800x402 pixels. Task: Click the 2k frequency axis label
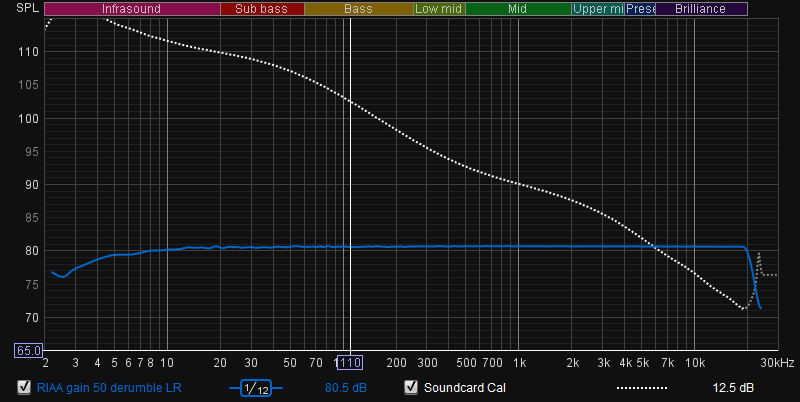click(572, 363)
